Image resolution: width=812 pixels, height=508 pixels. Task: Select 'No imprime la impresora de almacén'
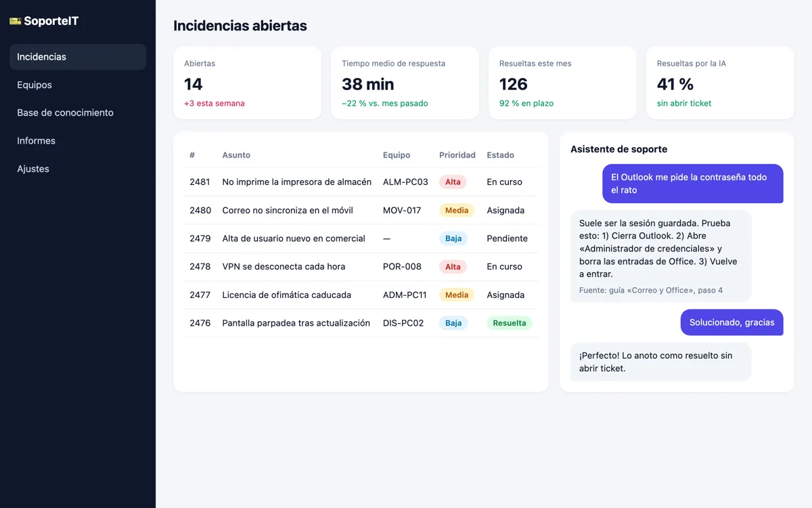click(x=297, y=182)
